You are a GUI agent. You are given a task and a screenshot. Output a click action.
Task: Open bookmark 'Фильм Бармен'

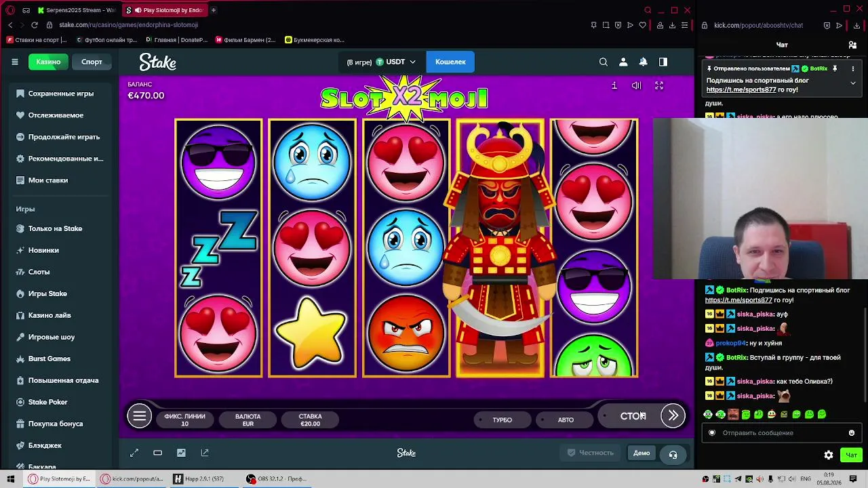tap(245, 40)
